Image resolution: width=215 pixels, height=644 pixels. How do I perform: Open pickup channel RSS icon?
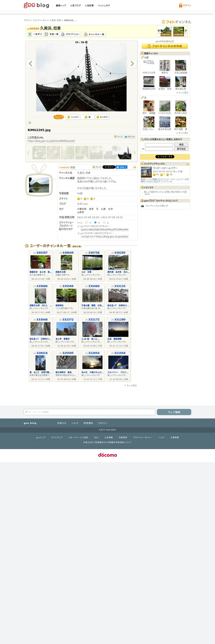tap(188, 164)
